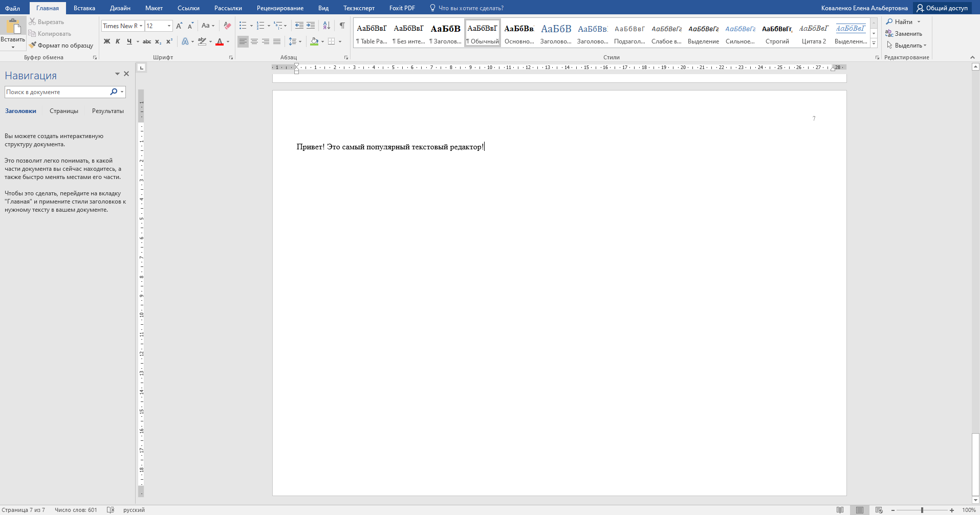Select Print Layout view in status bar
980x515 pixels.
tap(860, 510)
